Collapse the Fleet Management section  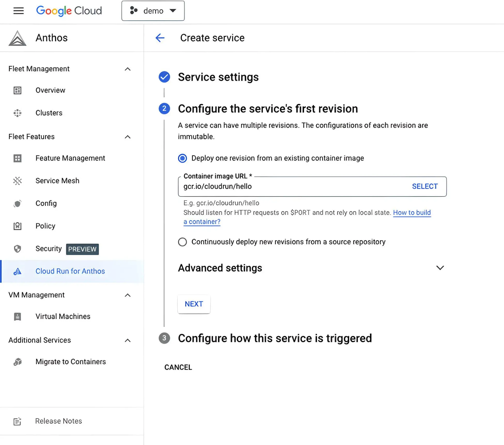tap(128, 69)
